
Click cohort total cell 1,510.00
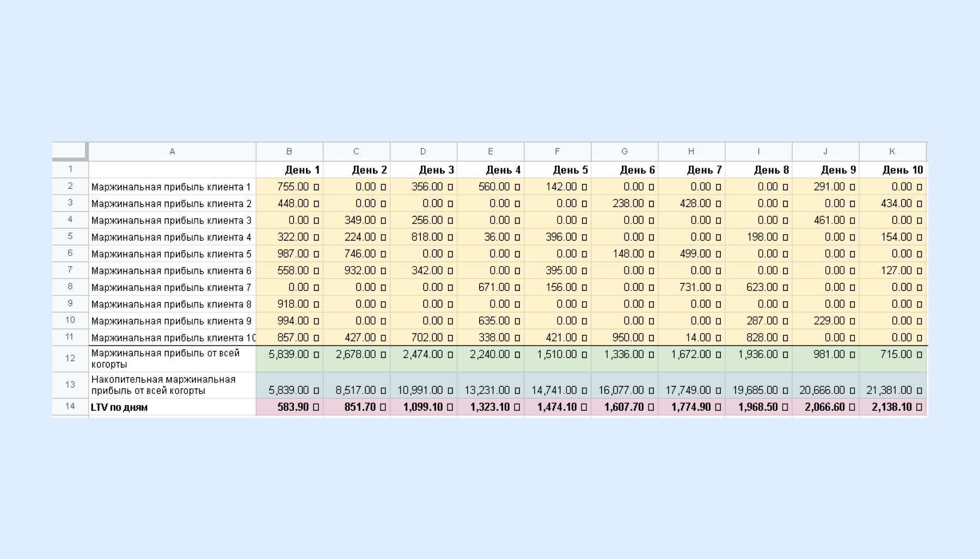(558, 359)
